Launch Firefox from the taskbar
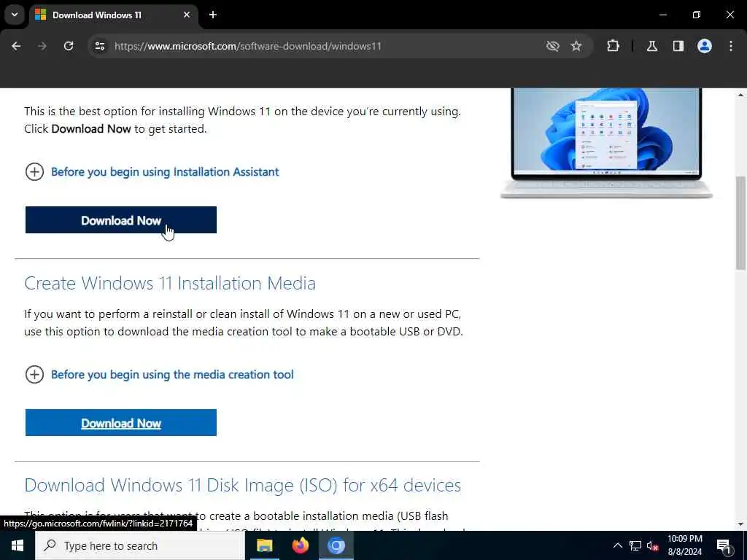 [x=300, y=545]
